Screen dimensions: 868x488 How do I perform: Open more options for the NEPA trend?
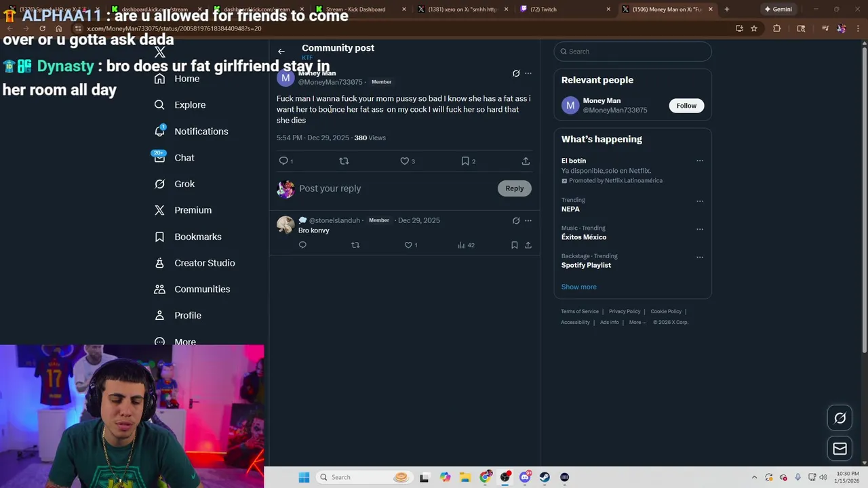click(x=700, y=201)
